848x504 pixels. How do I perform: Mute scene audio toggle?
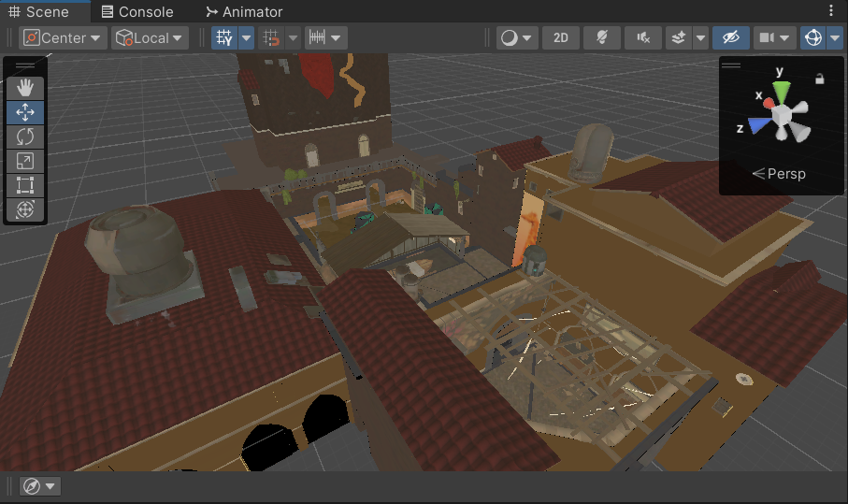point(643,38)
